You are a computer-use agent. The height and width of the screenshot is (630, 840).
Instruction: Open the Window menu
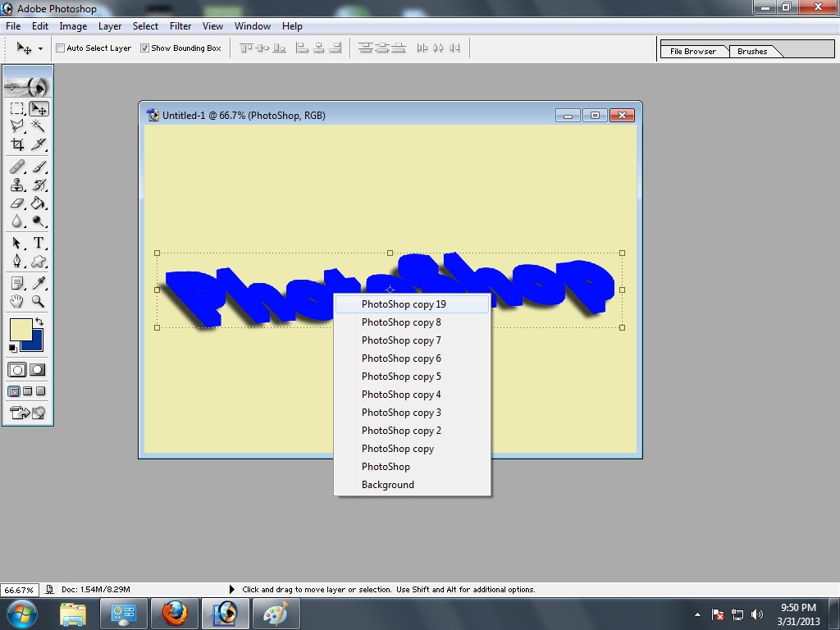253,26
